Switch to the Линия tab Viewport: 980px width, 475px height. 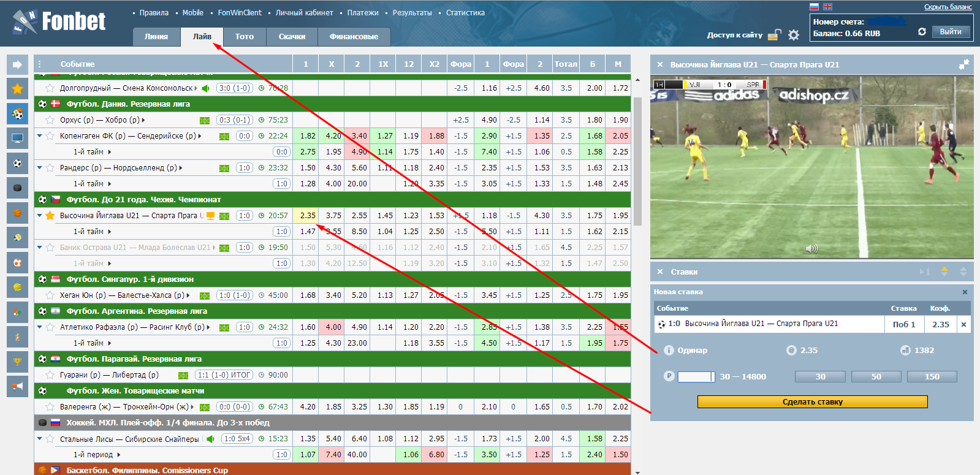click(156, 37)
